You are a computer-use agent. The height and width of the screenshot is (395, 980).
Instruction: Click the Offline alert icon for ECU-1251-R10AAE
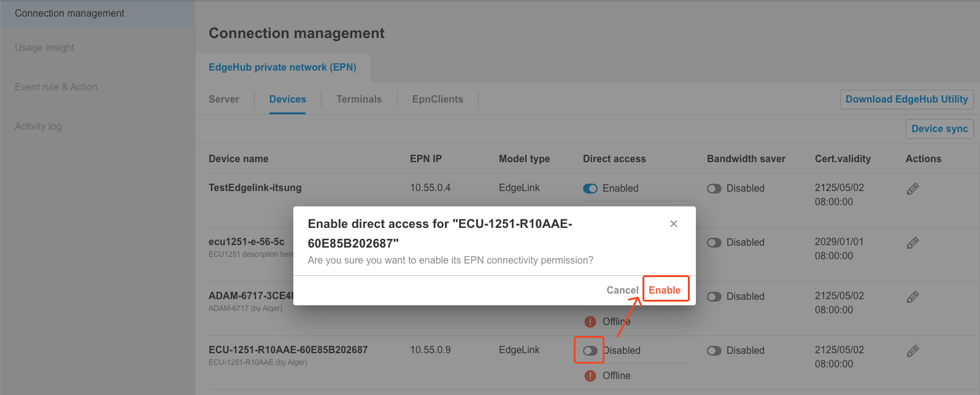[x=590, y=375]
